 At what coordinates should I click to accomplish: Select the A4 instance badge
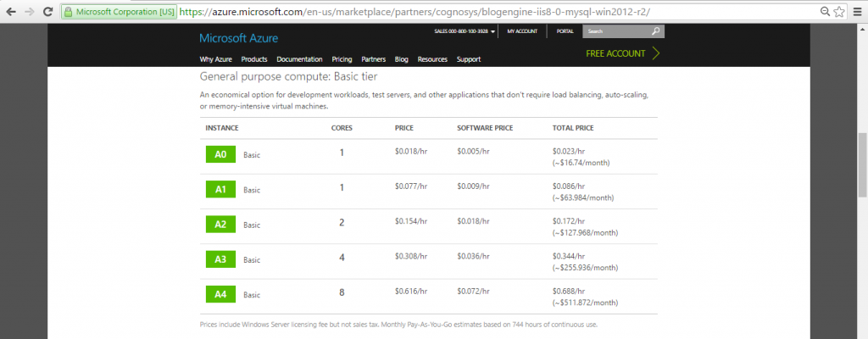220,294
